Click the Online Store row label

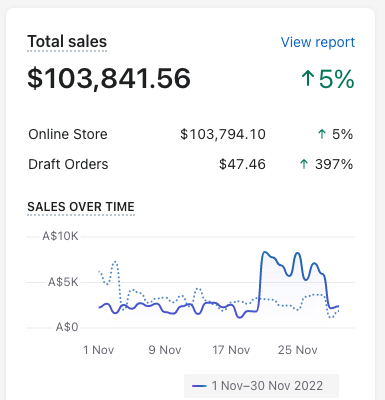pos(68,134)
